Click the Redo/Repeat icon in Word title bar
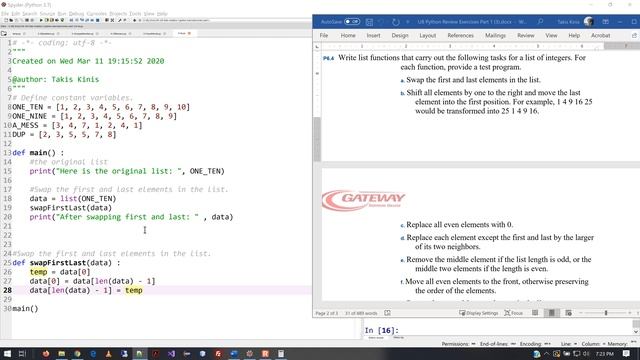 click(x=396, y=22)
